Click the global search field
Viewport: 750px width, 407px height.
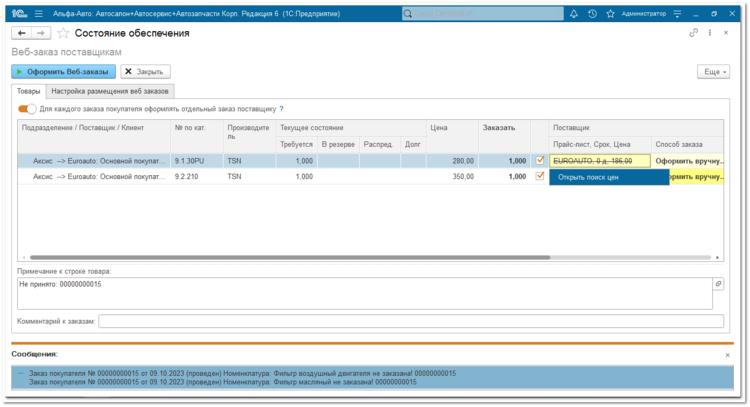coord(483,14)
